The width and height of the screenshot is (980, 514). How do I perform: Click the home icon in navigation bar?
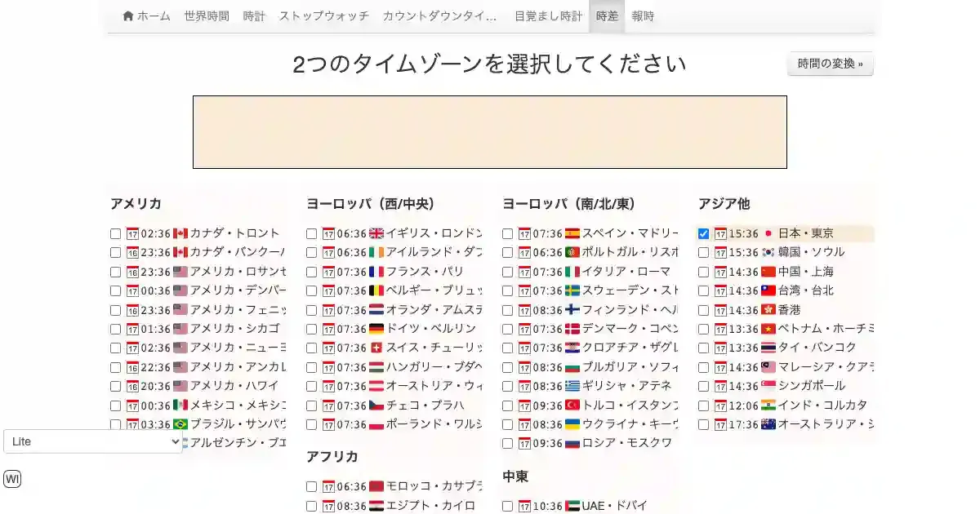pyautogui.click(x=128, y=16)
